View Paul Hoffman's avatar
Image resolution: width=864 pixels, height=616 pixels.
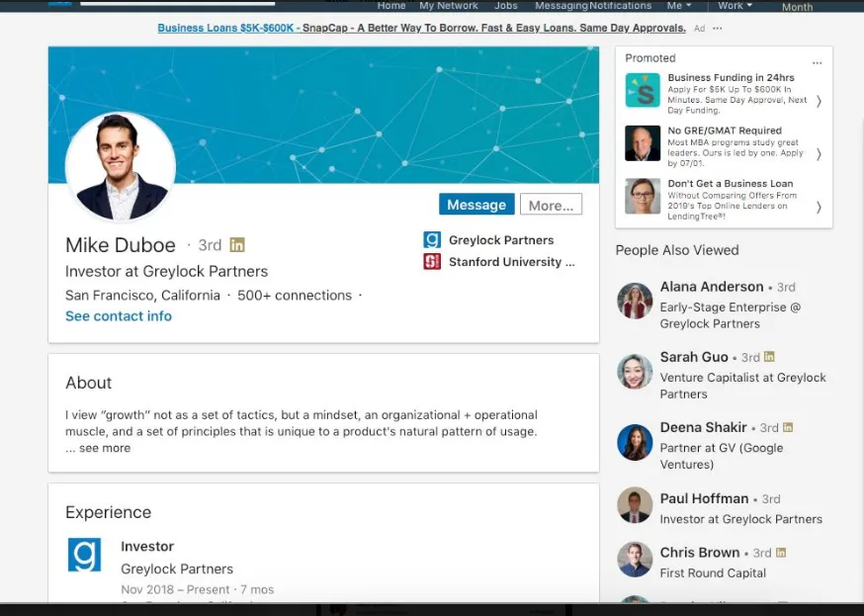tap(635, 504)
